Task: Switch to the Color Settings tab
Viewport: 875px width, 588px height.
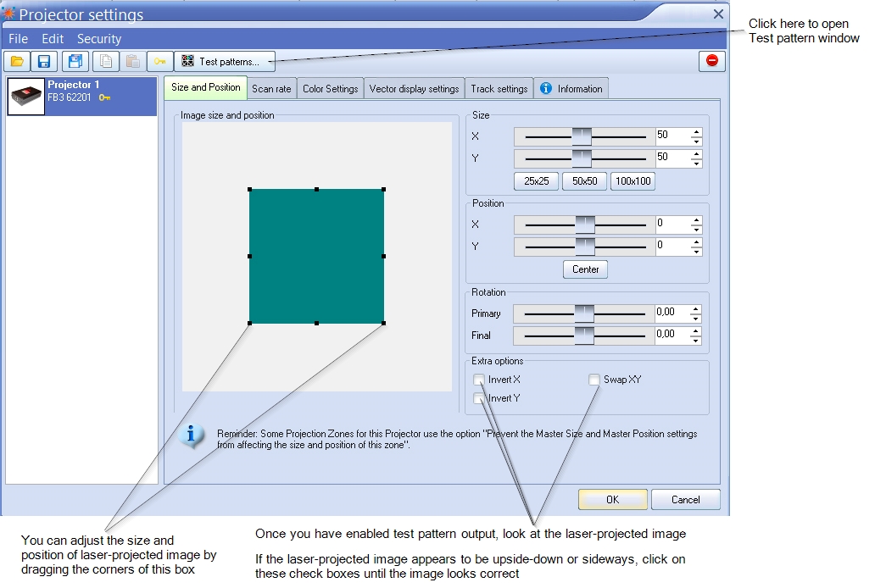Action: click(x=330, y=89)
